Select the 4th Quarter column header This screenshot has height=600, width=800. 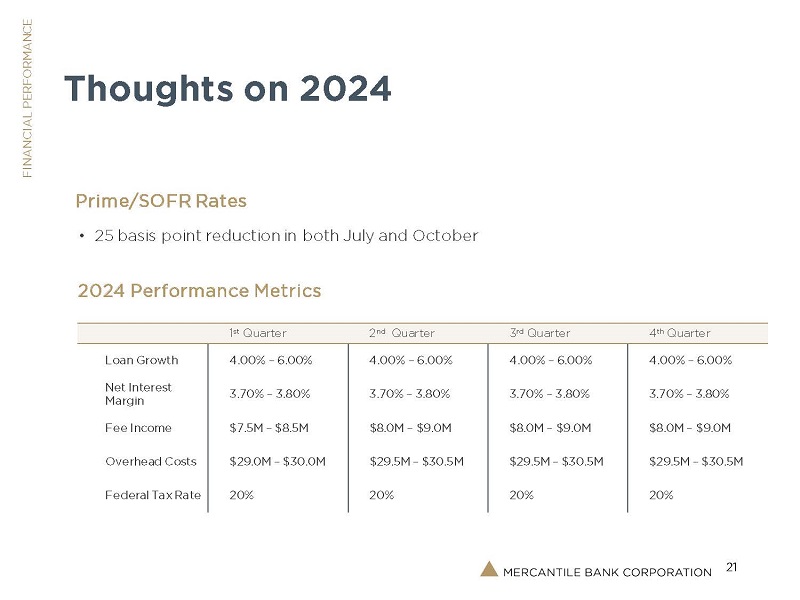tap(680, 332)
